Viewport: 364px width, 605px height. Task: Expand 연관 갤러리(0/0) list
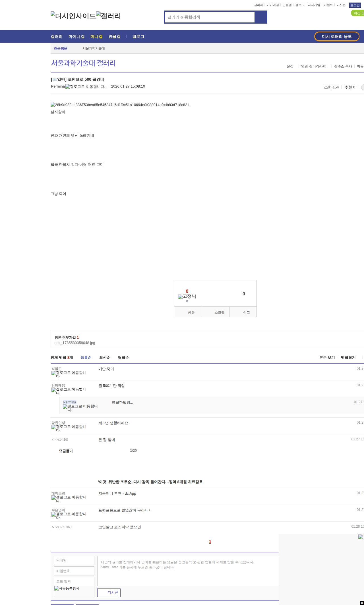click(x=314, y=66)
